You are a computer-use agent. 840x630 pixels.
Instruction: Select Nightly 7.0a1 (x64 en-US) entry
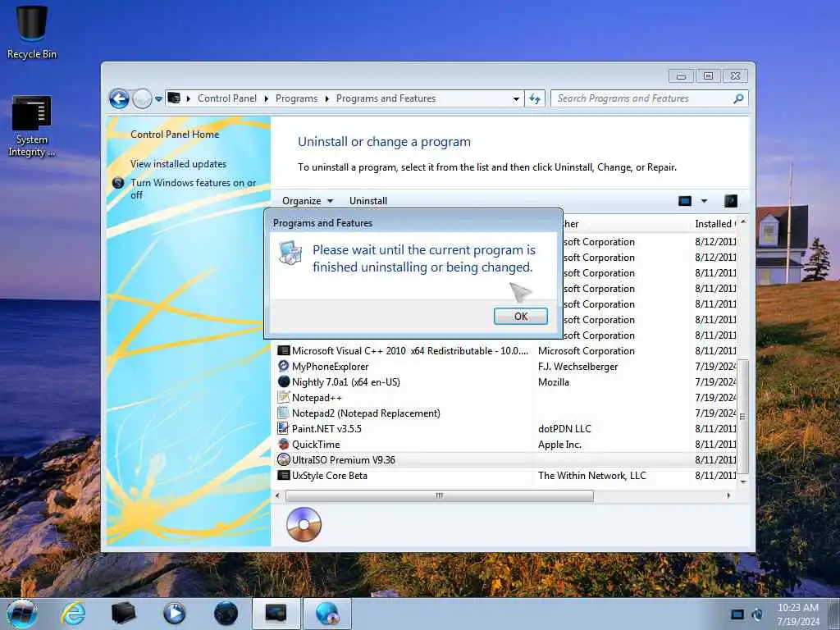(507, 382)
